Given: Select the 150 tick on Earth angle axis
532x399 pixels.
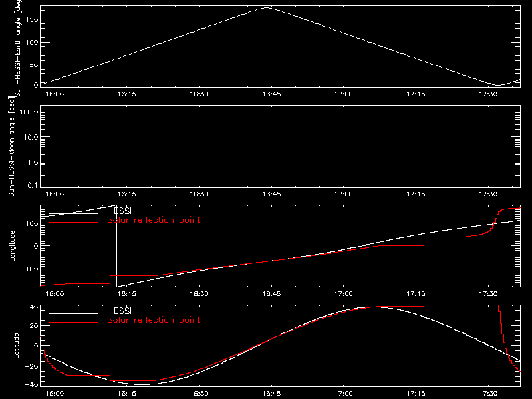Looking at the screenshot, I should tap(31, 19).
